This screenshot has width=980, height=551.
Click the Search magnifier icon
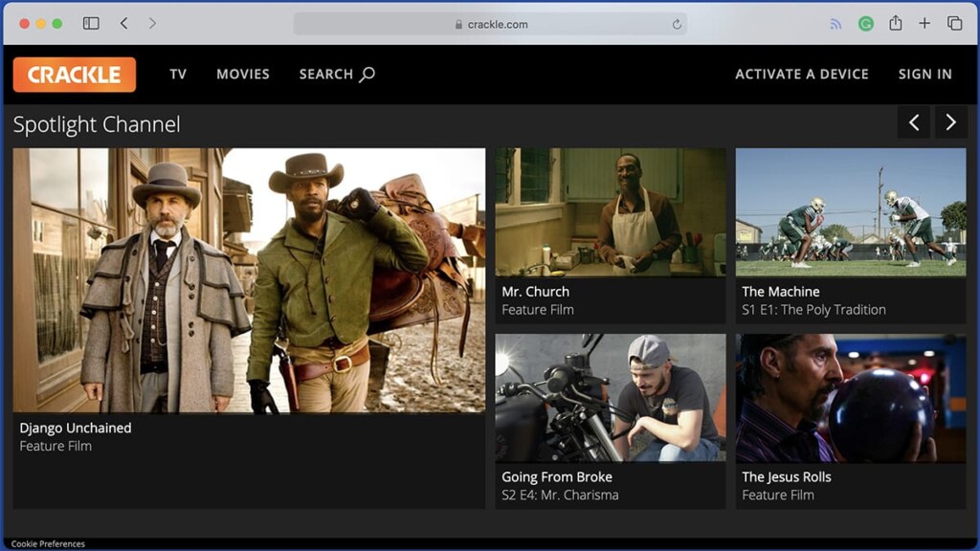[x=367, y=74]
